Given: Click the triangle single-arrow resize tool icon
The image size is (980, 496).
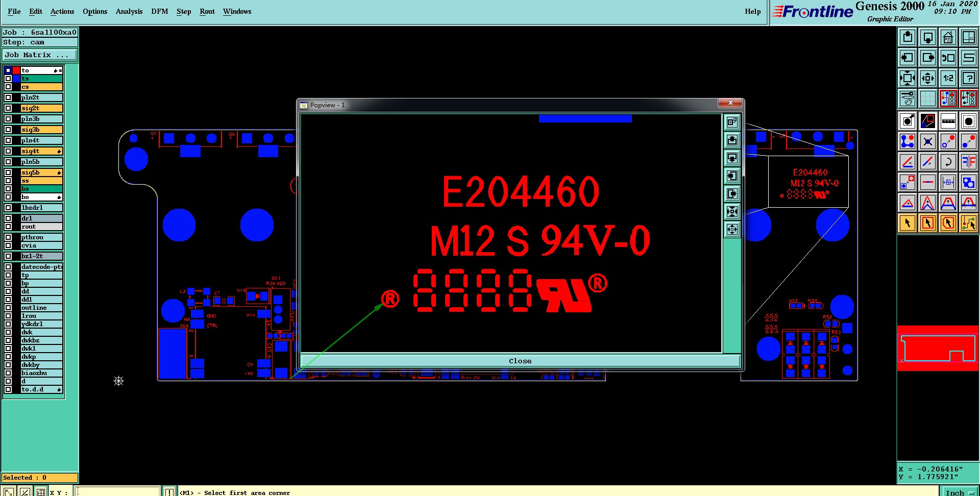Looking at the screenshot, I should point(908,203).
